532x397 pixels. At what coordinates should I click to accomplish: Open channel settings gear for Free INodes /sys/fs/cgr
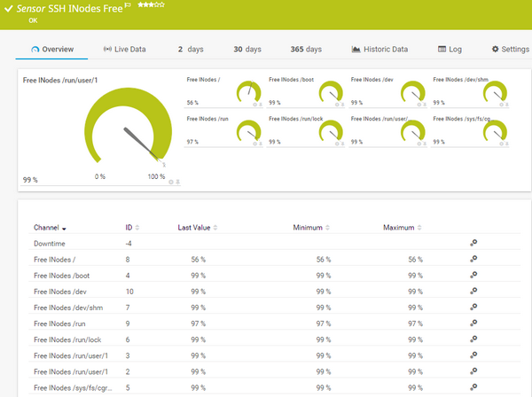[x=473, y=387]
